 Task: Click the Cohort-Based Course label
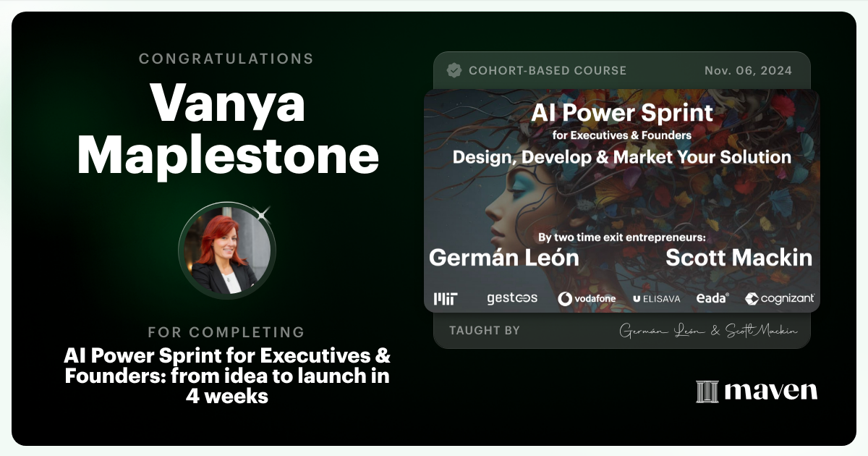click(548, 71)
